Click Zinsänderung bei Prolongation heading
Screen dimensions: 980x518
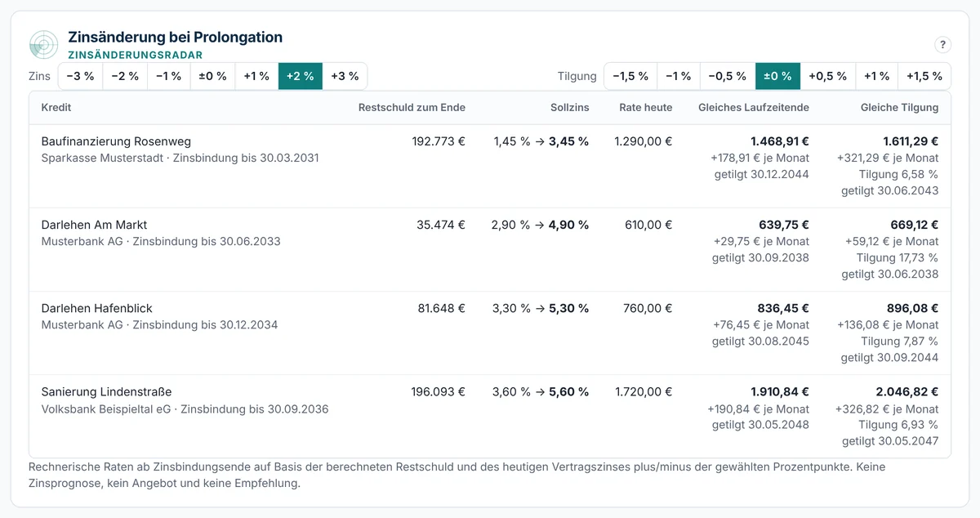coord(176,37)
